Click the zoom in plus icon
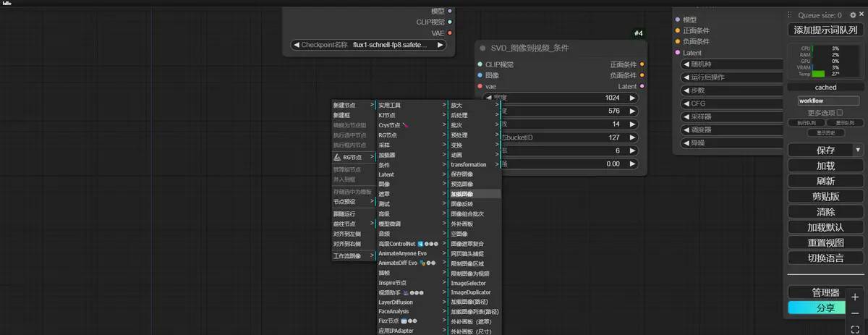Image resolution: width=868 pixels, height=335 pixels. [x=855, y=297]
